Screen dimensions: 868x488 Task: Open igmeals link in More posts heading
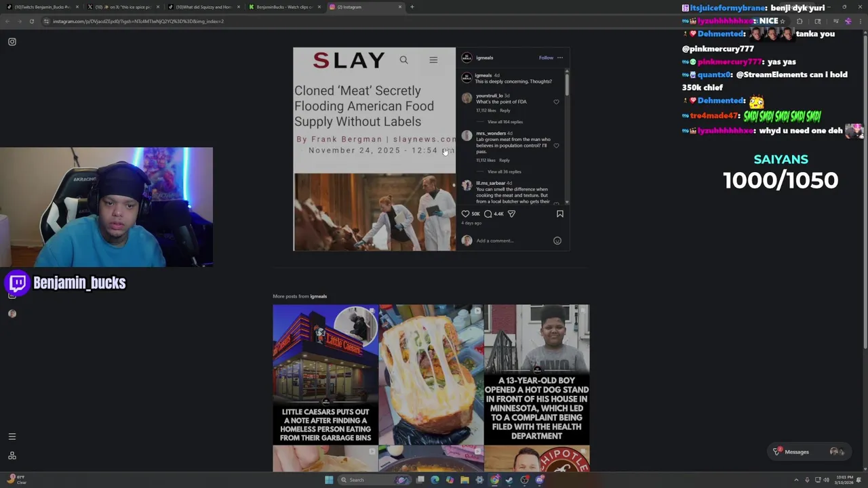point(318,296)
